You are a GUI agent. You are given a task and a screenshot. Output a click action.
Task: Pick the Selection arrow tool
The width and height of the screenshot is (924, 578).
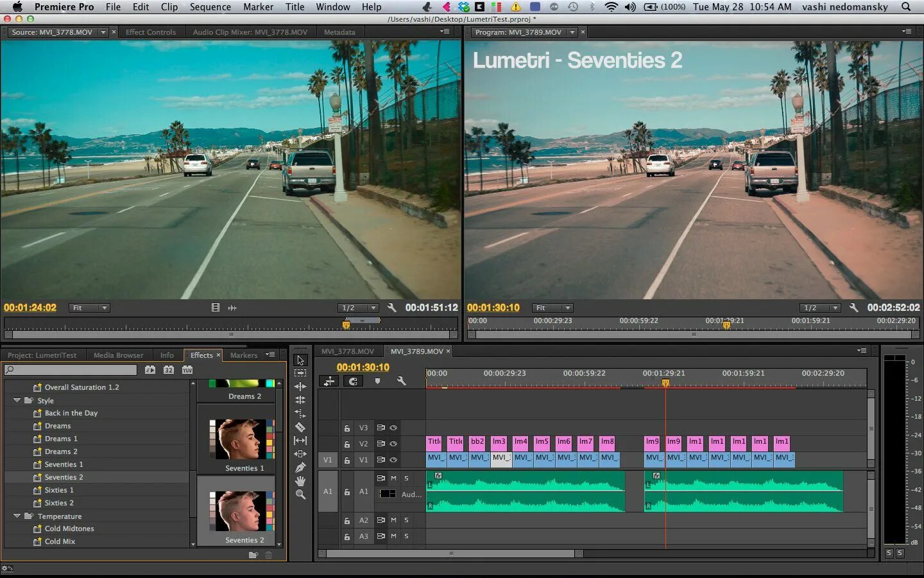click(300, 360)
